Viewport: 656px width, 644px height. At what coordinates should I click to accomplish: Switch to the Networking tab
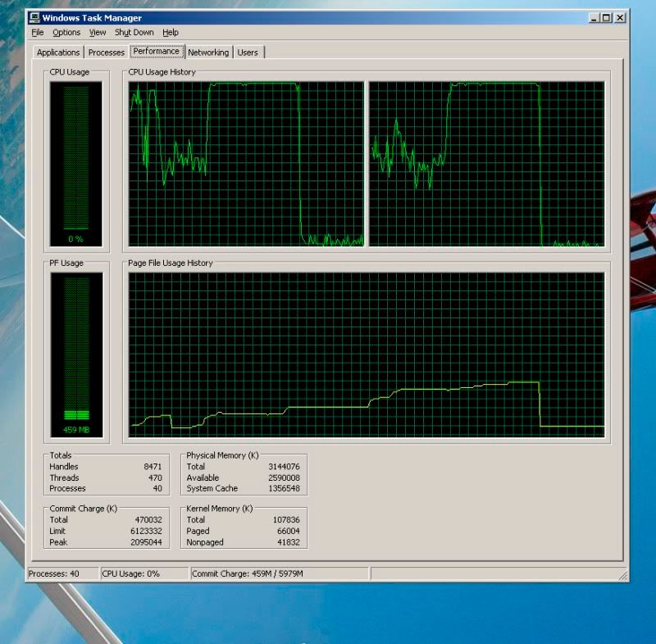(x=208, y=53)
